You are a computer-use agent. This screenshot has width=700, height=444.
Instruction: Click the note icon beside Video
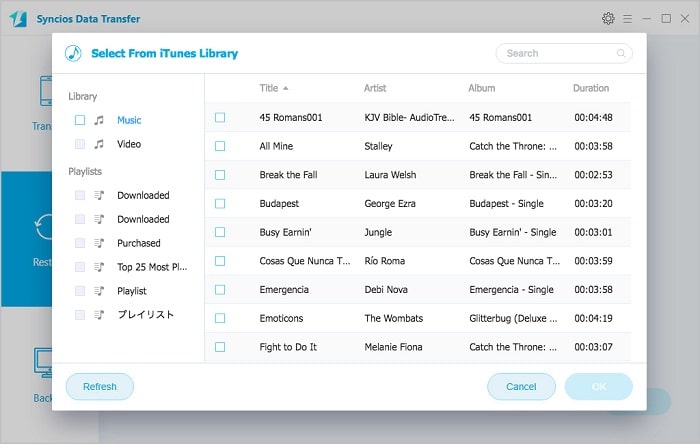99,144
